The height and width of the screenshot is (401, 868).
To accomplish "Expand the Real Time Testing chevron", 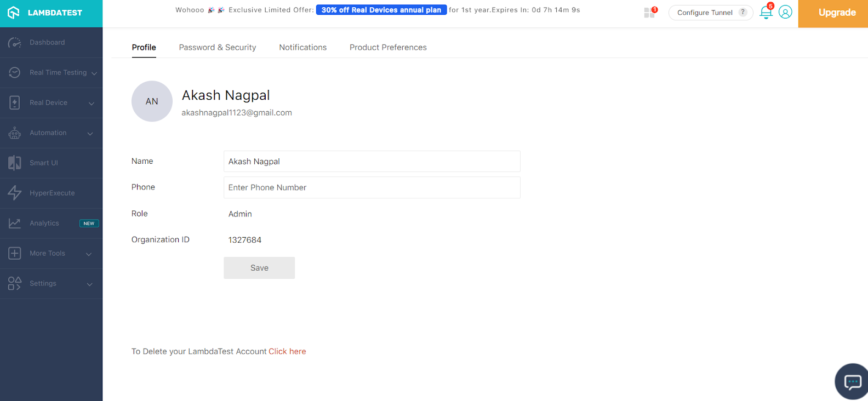I will (94, 73).
